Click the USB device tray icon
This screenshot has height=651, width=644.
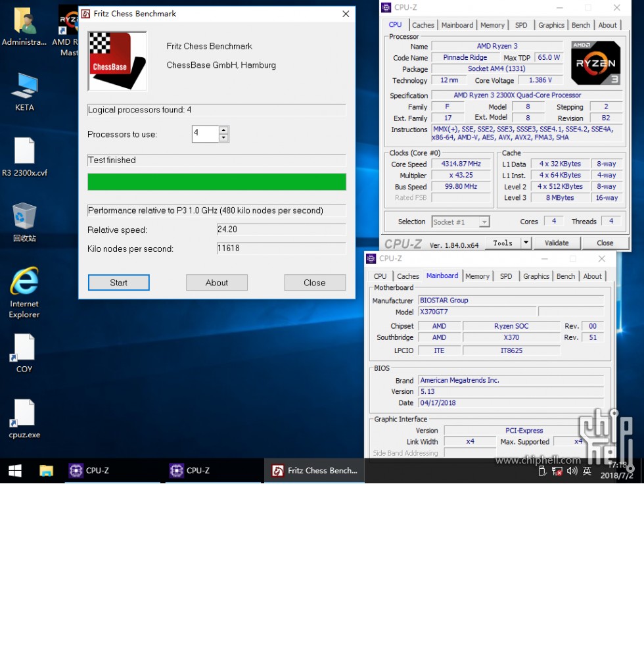point(542,471)
